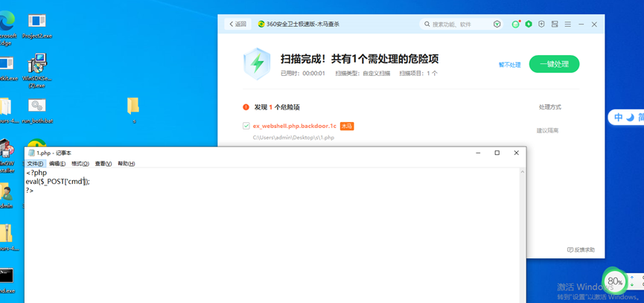Screen dimensions: 644x303
Task: Open the shield plus icon in 360 title bar
Action: click(x=542, y=25)
